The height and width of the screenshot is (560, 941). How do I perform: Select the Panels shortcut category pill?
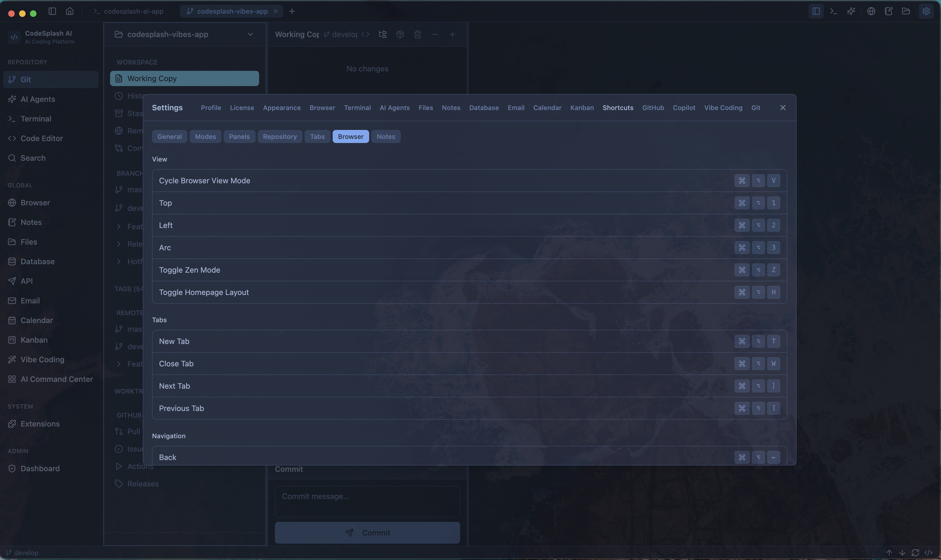(239, 137)
